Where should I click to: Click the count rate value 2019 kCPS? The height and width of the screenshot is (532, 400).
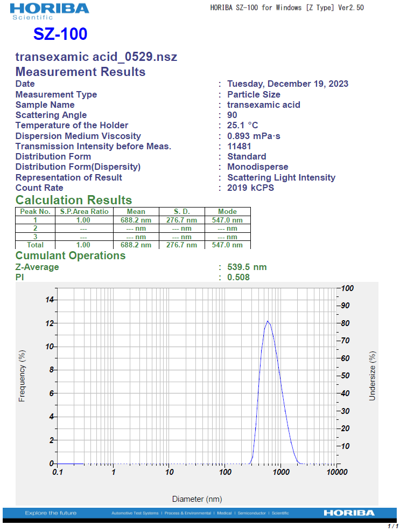coord(250,188)
